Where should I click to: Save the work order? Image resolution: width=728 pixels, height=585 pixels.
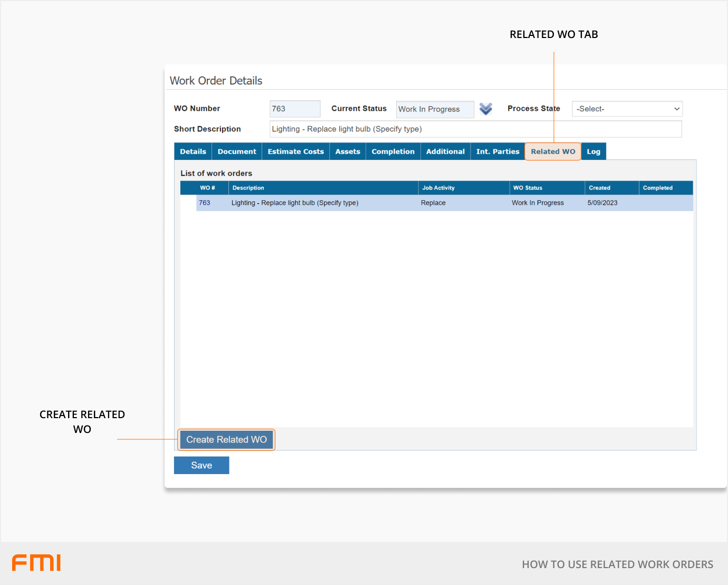tap(202, 465)
